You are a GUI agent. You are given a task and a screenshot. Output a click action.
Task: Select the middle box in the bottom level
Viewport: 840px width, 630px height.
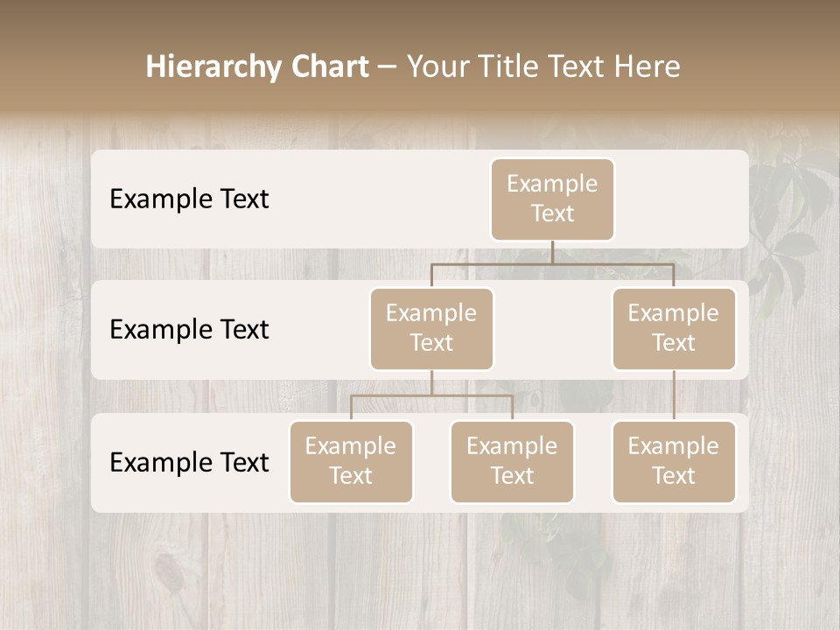click(512, 461)
